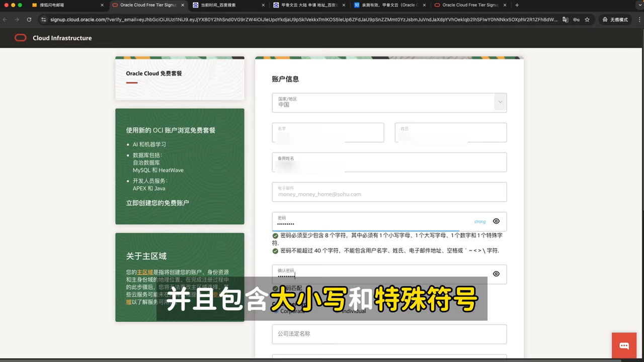Click the 公司法定名称 input field
Viewport: 644px width, 362px height.
389,334
